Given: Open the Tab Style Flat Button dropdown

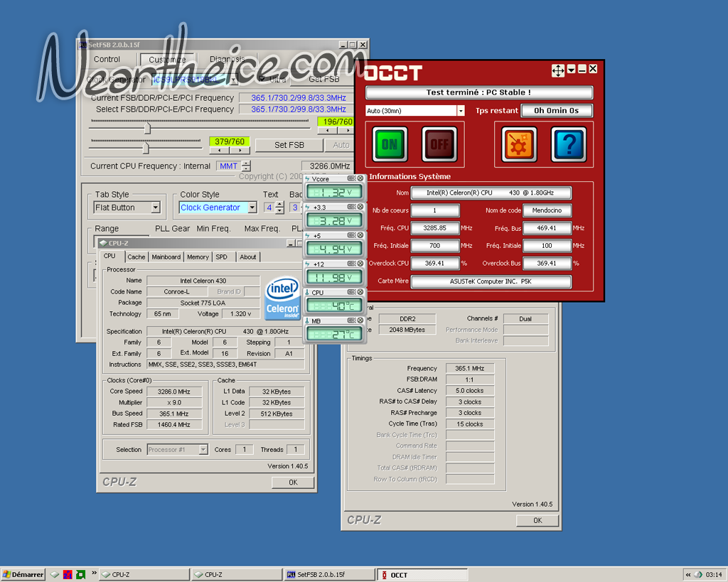Looking at the screenshot, I should point(156,208).
